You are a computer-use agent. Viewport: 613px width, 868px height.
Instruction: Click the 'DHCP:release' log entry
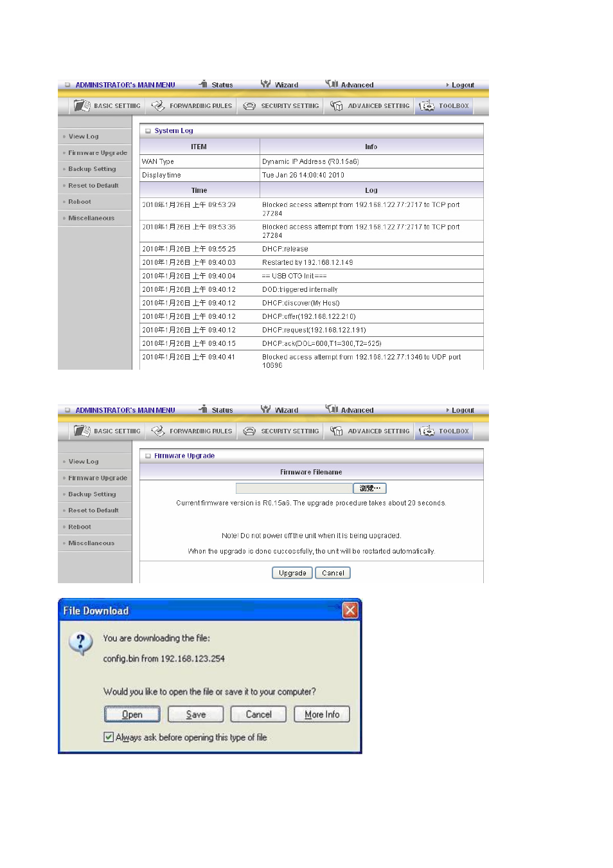pos(285,249)
